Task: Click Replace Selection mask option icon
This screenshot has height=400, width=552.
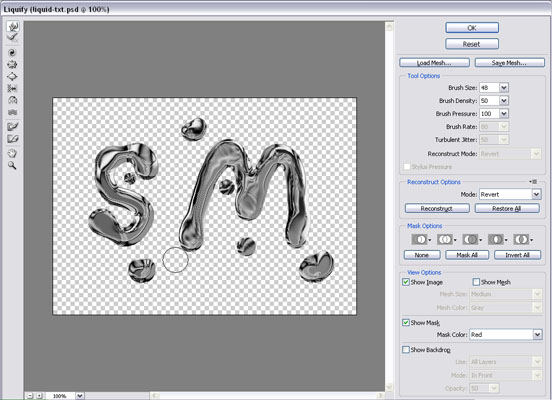Action: pyautogui.click(x=421, y=240)
